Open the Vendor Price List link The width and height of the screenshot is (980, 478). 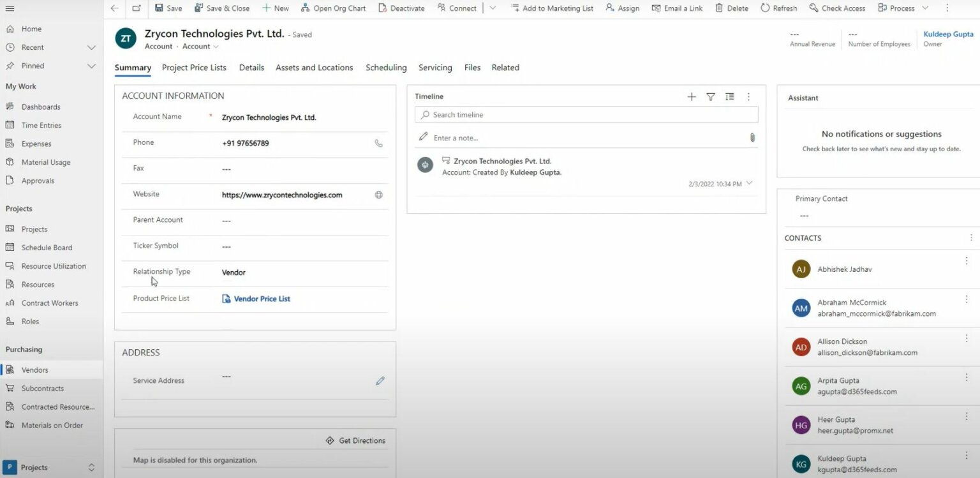pos(262,298)
